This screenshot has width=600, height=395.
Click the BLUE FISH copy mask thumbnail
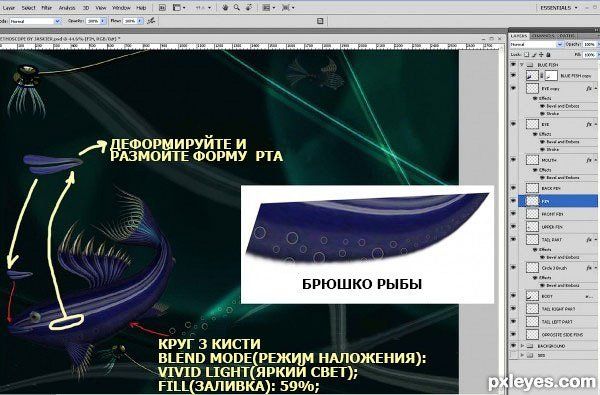pyautogui.click(x=551, y=76)
